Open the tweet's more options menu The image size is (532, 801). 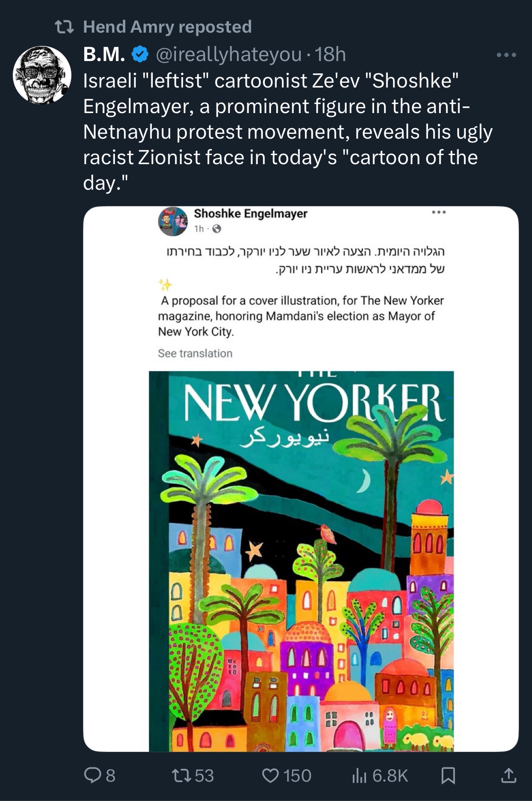tap(506, 55)
